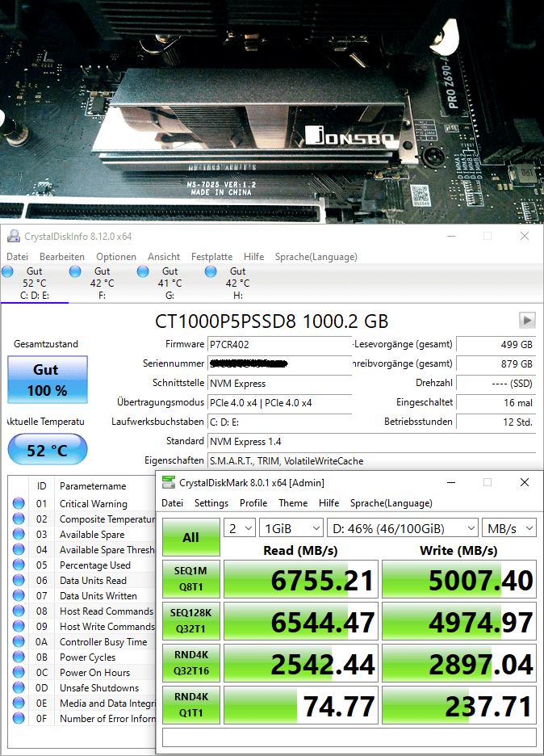
Task: Open Sprache(Language) menu in CrystalDiskInfo
Action: [316, 257]
